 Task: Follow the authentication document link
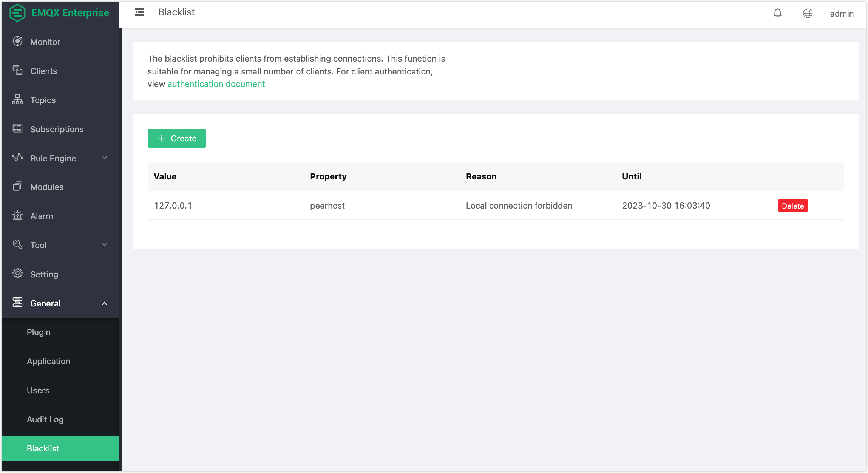point(216,84)
